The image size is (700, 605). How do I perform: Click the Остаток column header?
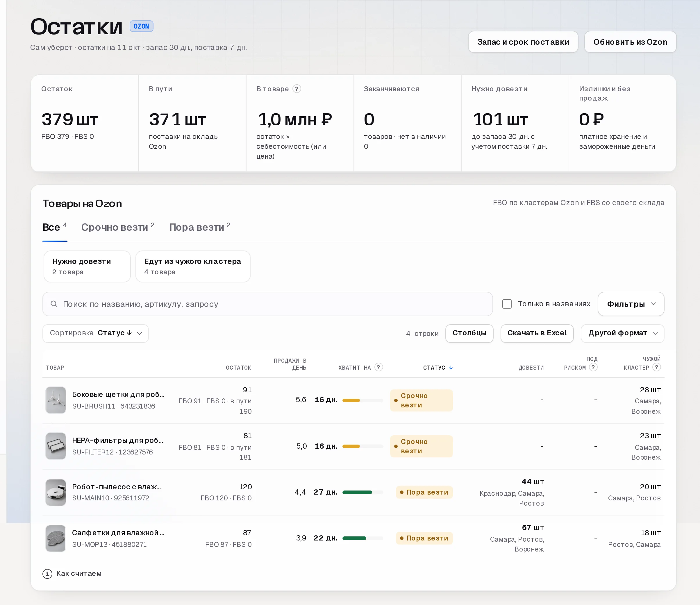(x=238, y=368)
